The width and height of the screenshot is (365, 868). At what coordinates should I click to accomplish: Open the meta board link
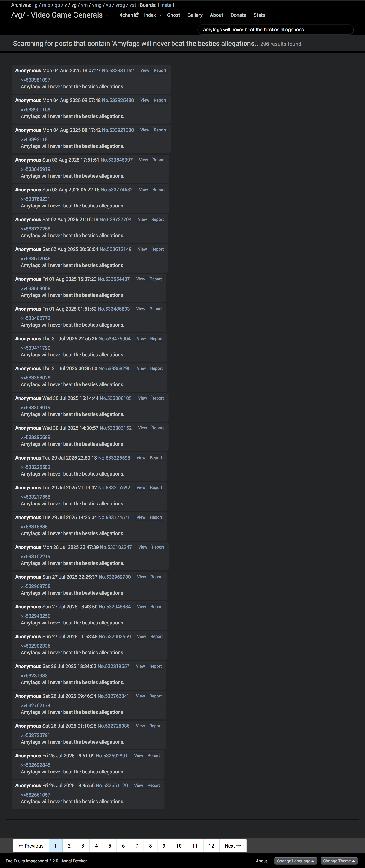[x=166, y=5]
